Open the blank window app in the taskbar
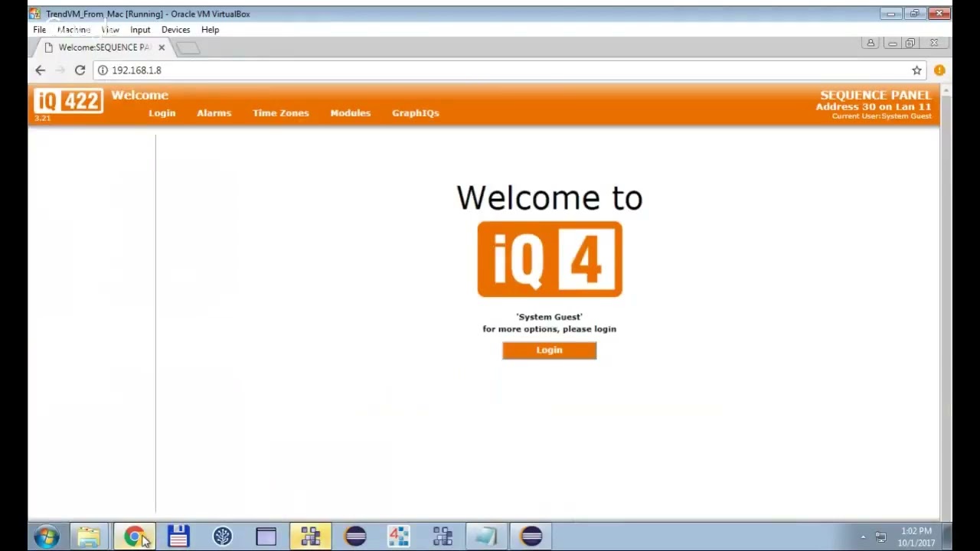Image resolution: width=980 pixels, height=551 pixels. pyautogui.click(x=266, y=536)
